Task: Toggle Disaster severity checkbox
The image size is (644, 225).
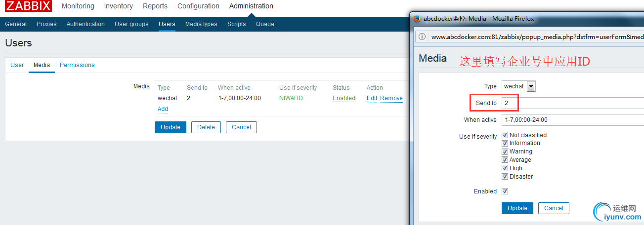Action: point(505,177)
